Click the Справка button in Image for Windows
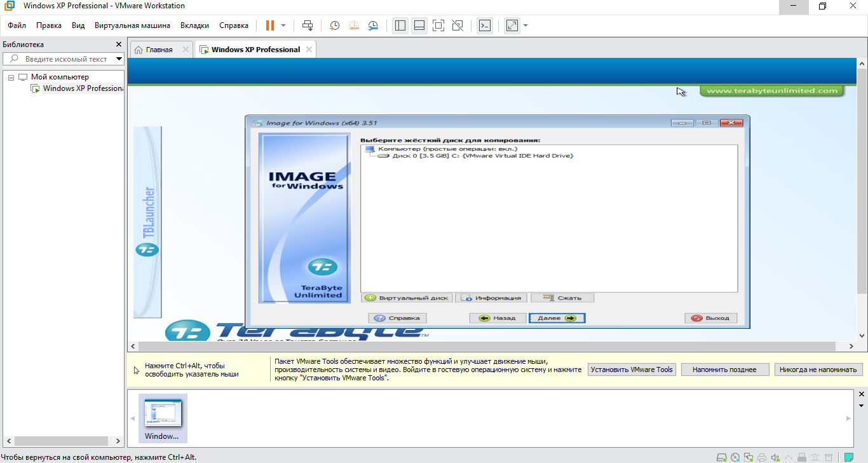This screenshot has height=463, width=868. [398, 318]
